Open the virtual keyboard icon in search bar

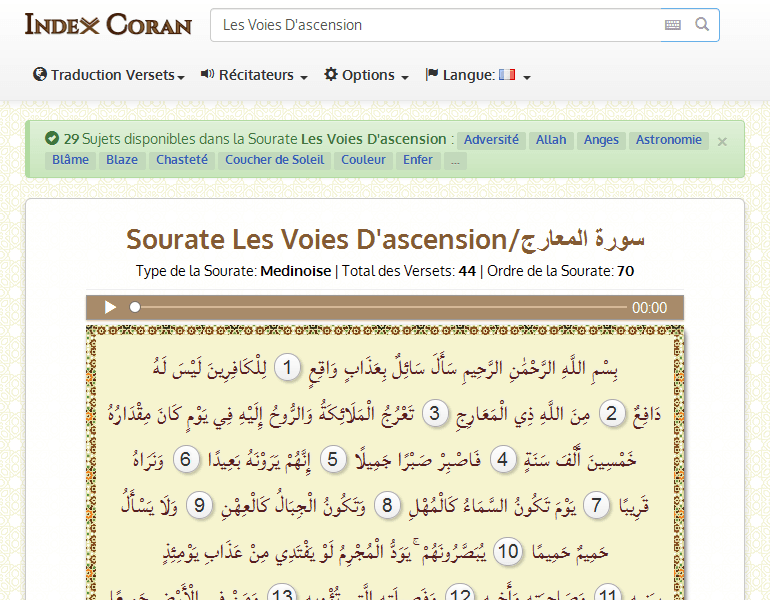tap(672, 25)
